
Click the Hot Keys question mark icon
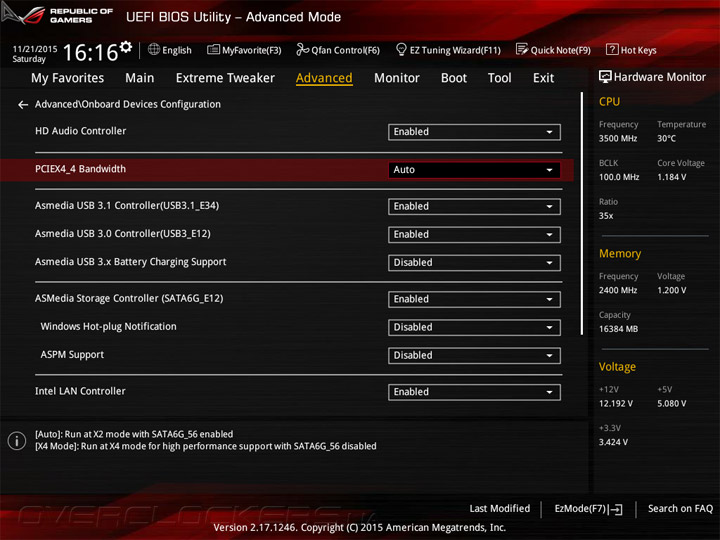pos(612,49)
